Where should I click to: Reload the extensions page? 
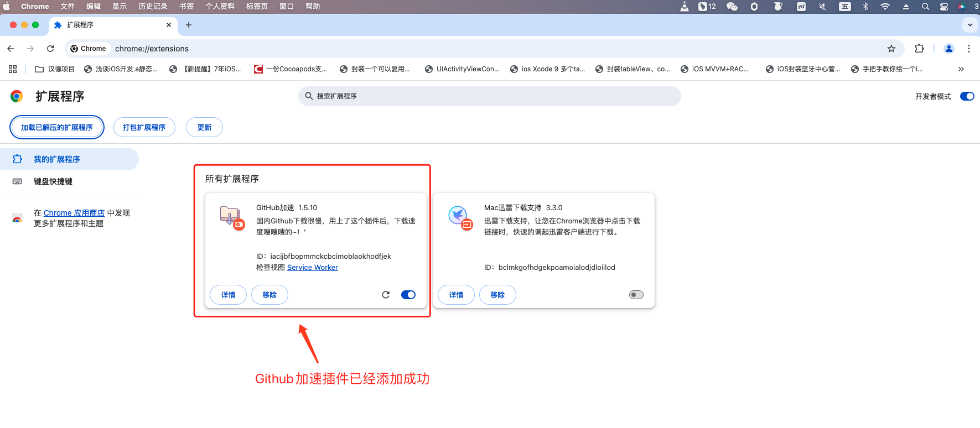[x=50, y=49]
